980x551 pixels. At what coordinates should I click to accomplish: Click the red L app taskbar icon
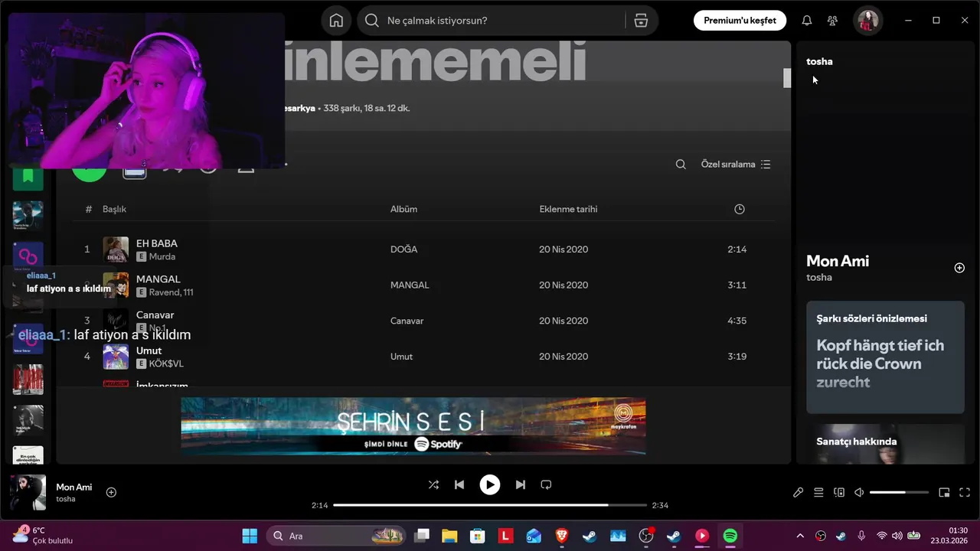tap(505, 536)
